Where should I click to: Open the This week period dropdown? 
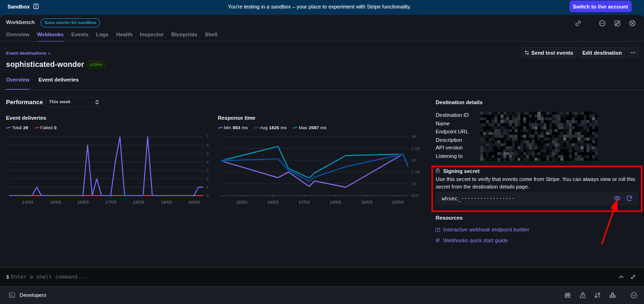(74, 102)
